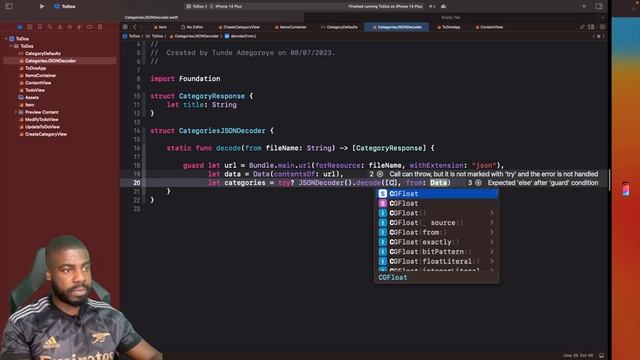Switch to the ToDosApp tab

pos(449,27)
